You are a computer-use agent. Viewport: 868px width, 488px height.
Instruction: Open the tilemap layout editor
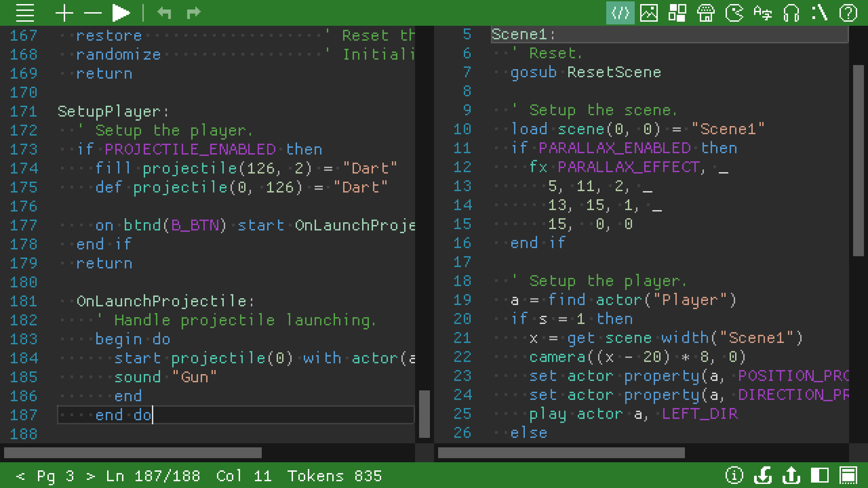(677, 13)
